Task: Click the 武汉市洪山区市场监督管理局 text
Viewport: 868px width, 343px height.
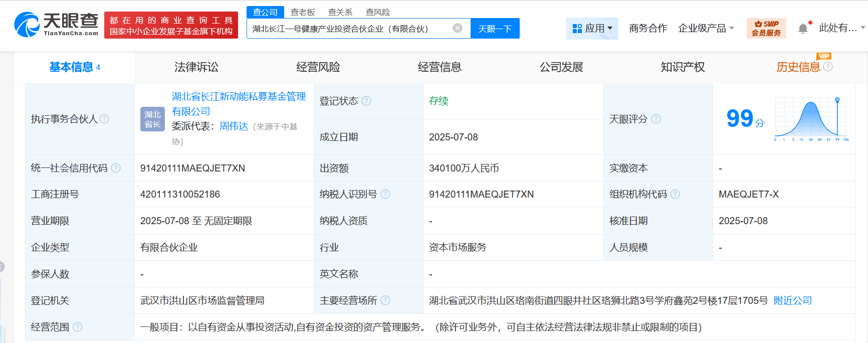Action: (x=202, y=300)
